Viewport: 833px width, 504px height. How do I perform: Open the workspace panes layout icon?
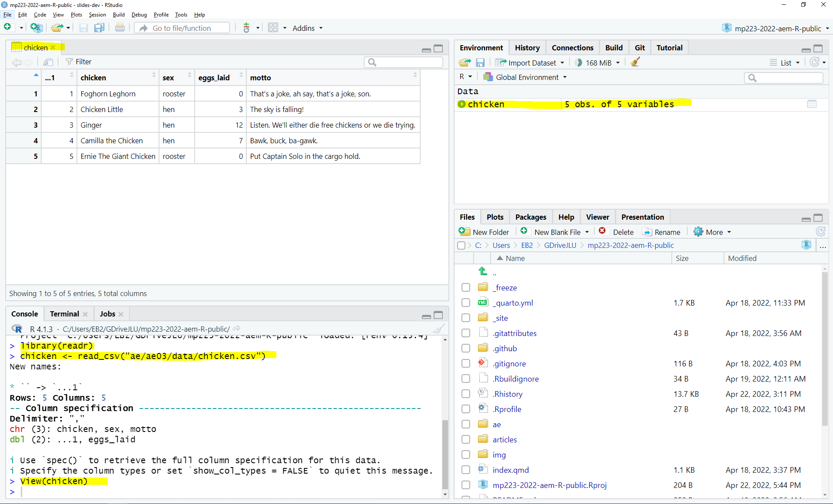pyautogui.click(x=273, y=28)
